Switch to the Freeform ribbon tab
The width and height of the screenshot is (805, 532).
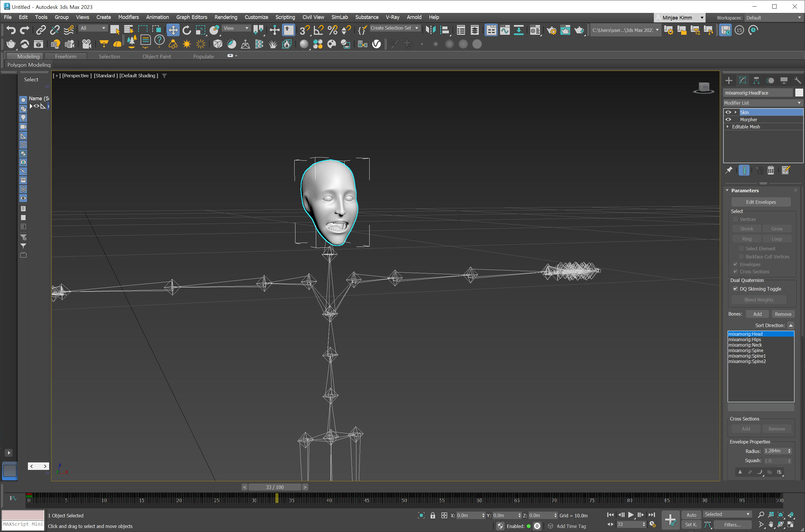(x=66, y=56)
